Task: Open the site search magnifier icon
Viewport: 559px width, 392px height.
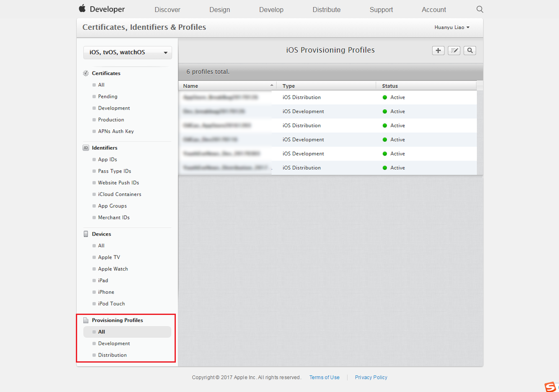Action: (x=480, y=9)
